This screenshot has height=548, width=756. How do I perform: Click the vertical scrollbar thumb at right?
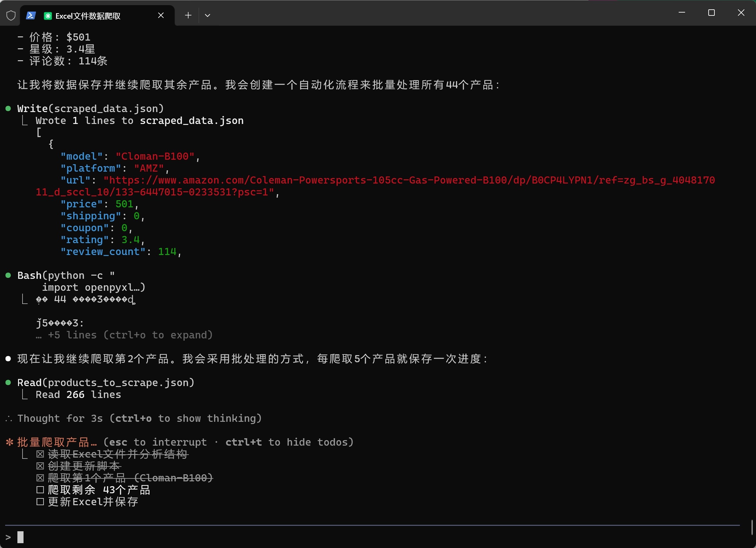click(752, 527)
